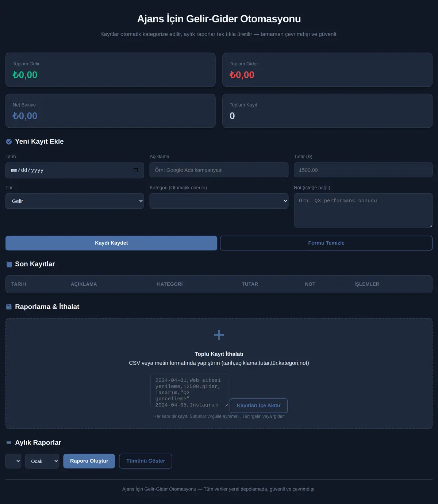This screenshot has height=504, width=438.
Task: Click the Formu Temizle button
Action: tap(326, 243)
